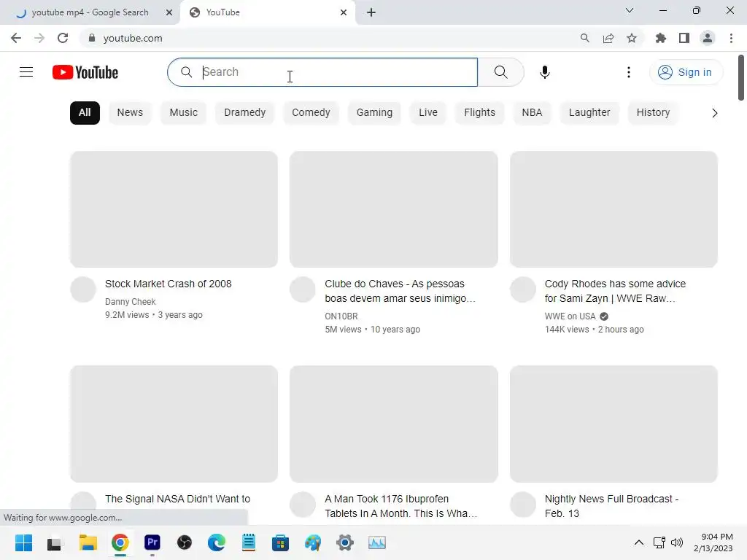
Task: Click the YouTube logo
Action: point(85,72)
